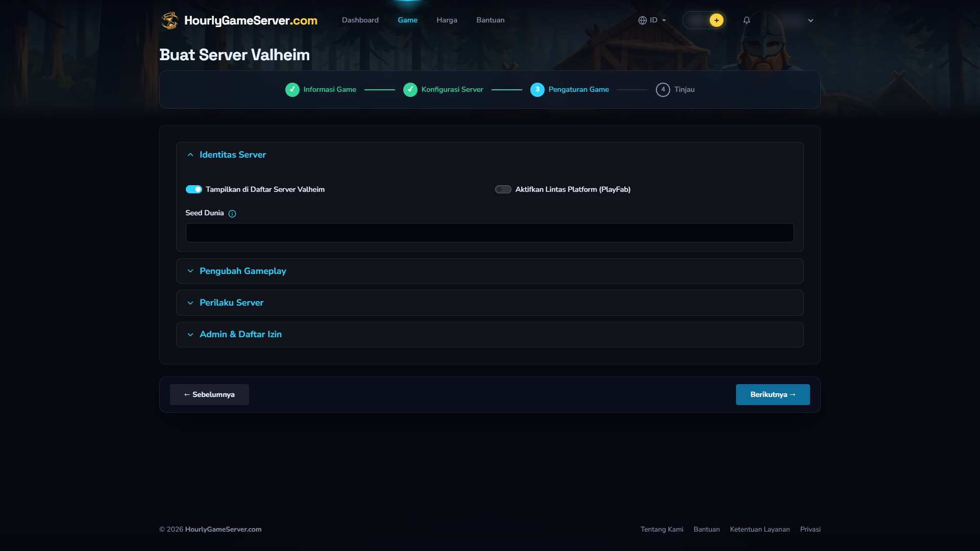Open Ketentuan Layanan footer link
Image resolution: width=980 pixels, height=551 pixels.
(x=760, y=529)
